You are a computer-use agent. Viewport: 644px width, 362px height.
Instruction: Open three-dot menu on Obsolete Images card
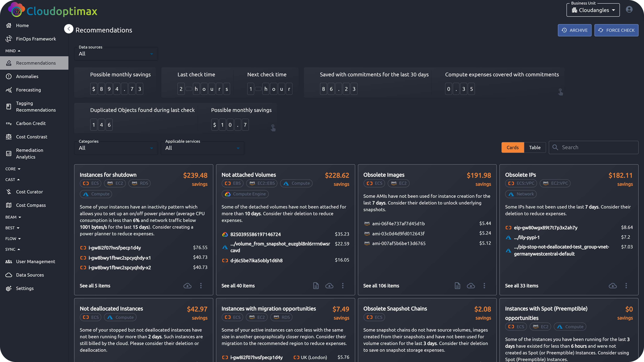pyautogui.click(x=484, y=285)
